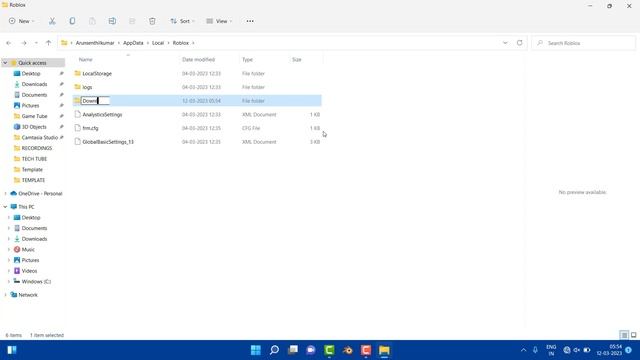The width and height of the screenshot is (640, 360).
Task: Select AppData in address bar
Action: coord(133,43)
